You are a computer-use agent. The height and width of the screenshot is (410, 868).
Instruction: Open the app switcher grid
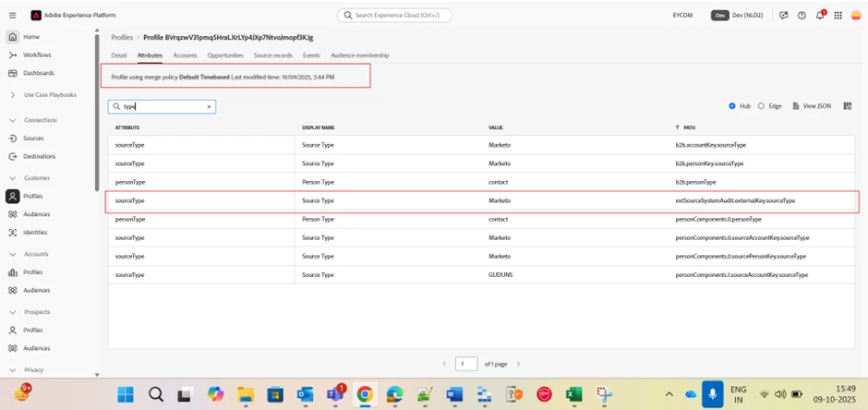pyautogui.click(x=838, y=16)
